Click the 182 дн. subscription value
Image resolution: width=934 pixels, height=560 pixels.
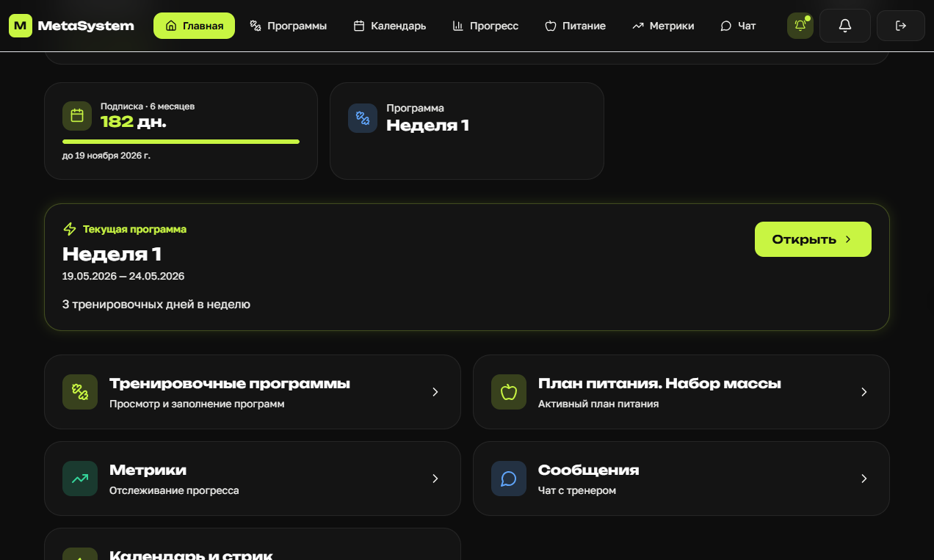(x=134, y=122)
